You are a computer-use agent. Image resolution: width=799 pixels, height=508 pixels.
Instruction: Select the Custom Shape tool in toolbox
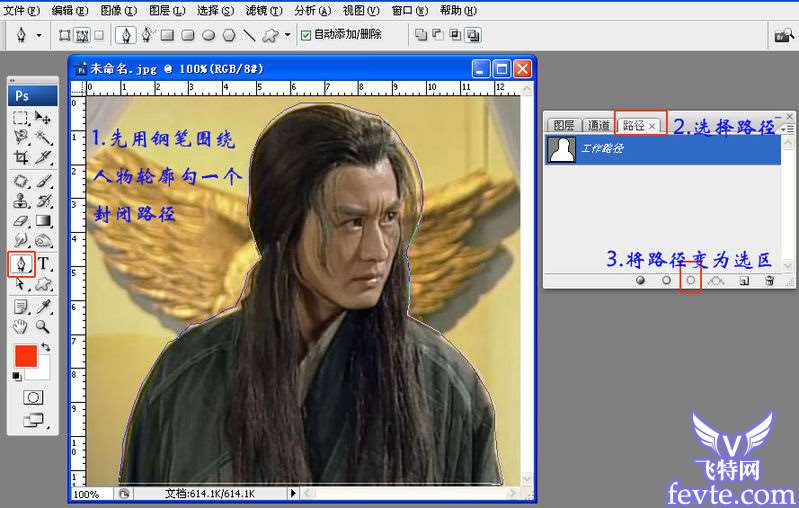(x=43, y=283)
